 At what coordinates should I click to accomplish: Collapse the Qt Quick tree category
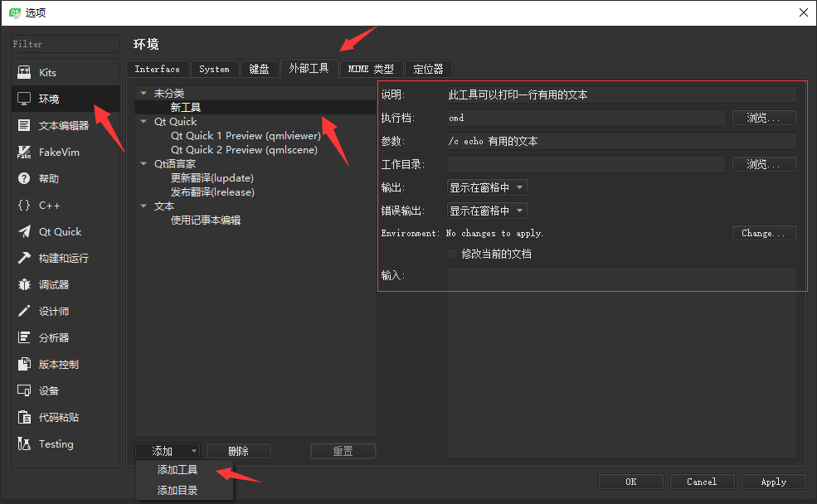[143, 121]
